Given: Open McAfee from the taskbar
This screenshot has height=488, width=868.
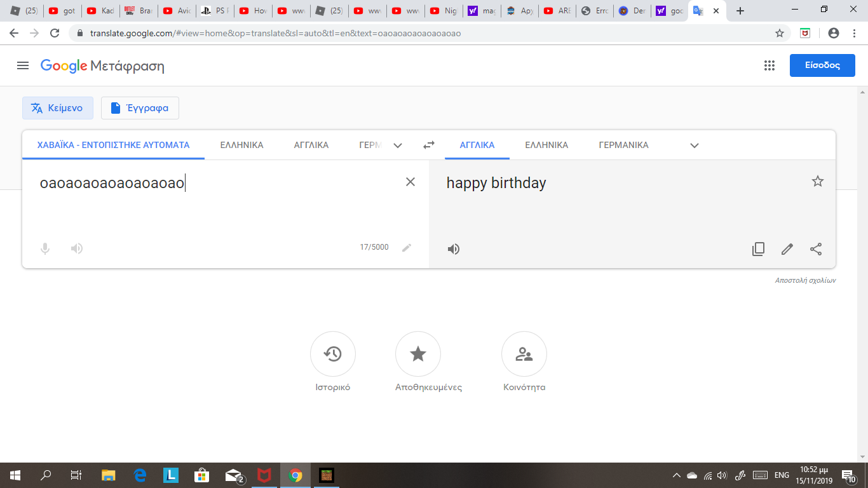Looking at the screenshot, I should click(x=264, y=475).
